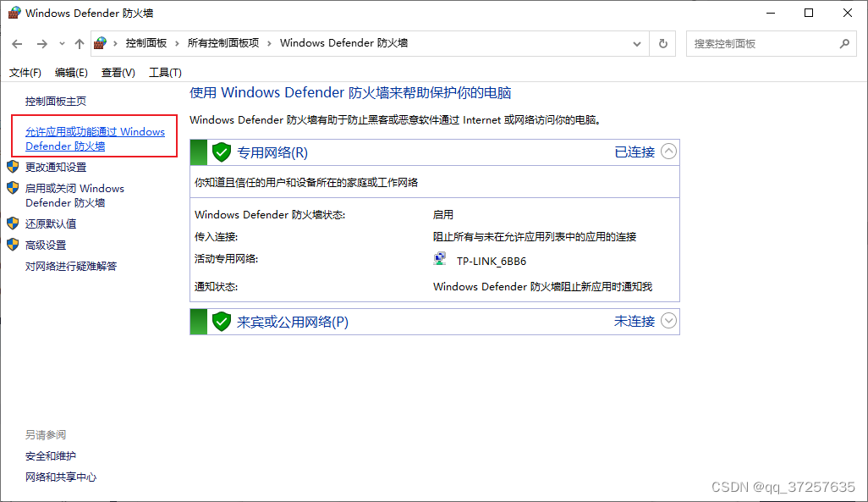Open 控制面板主页 link
The width and height of the screenshot is (868, 502).
55,102
